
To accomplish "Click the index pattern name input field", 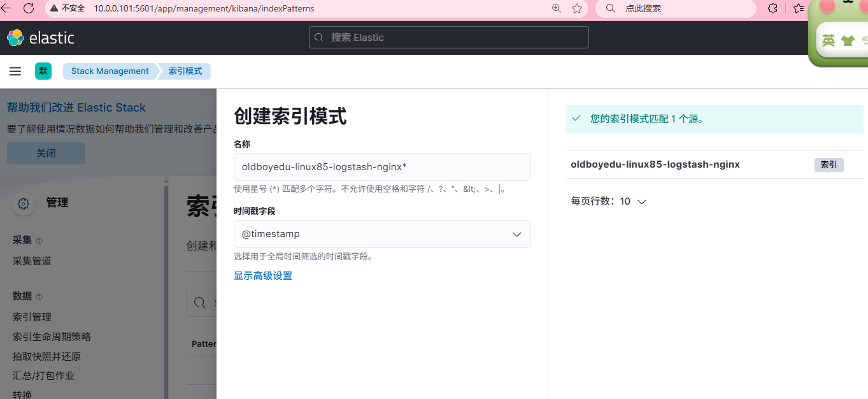I will tap(382, 167).
